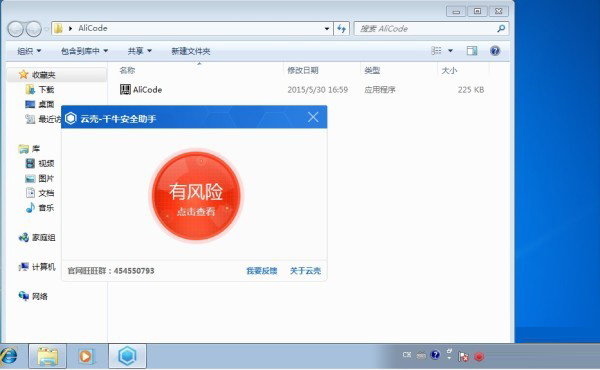This screenshot has width=600, height=370.
Task: Click the CH language indicator in tray
Action: point(407,355)
